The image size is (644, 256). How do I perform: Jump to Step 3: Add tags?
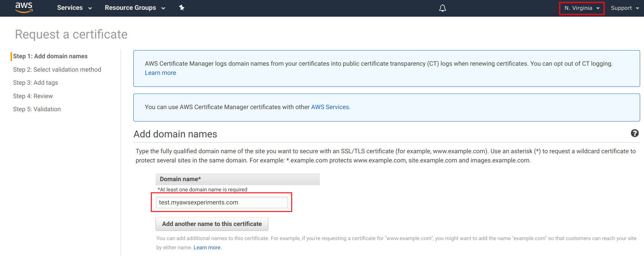coord(35,83)
